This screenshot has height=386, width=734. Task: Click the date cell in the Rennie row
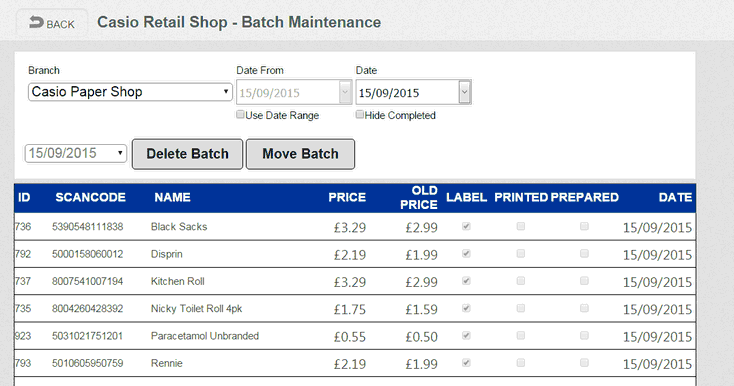pos(657,364)
